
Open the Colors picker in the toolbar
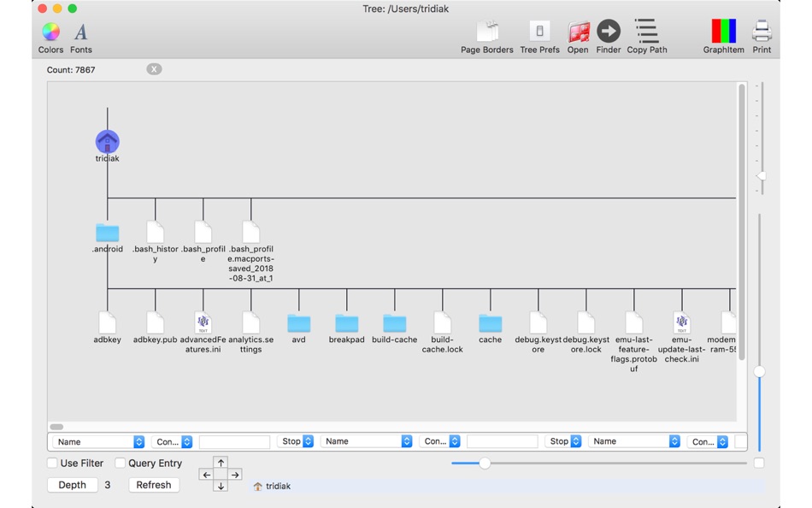pos(50,38)
